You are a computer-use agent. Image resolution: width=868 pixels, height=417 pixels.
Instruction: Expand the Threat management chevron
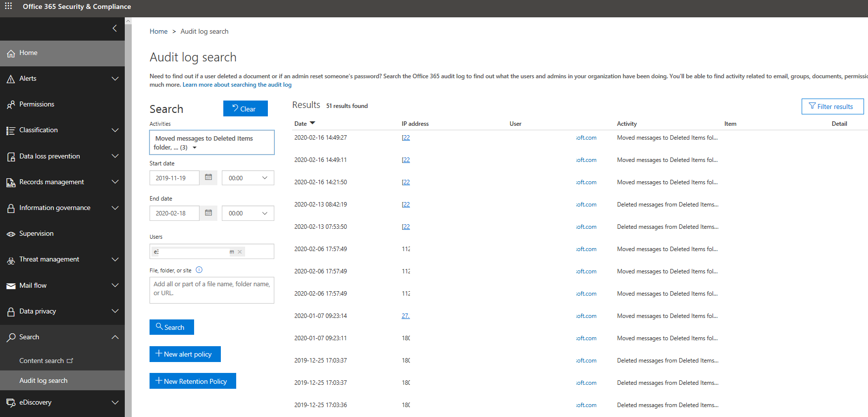coord(115,260)
